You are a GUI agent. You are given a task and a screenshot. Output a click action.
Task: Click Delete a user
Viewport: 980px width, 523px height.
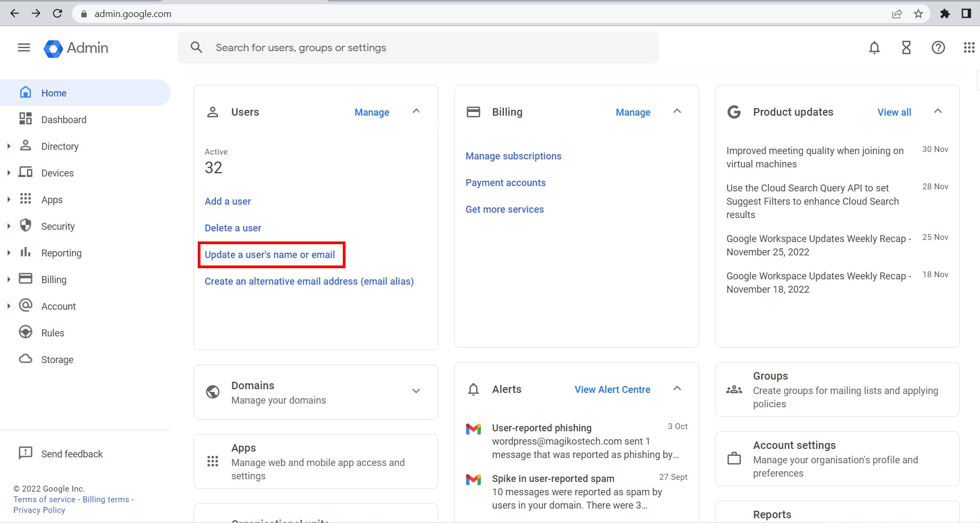233,228
